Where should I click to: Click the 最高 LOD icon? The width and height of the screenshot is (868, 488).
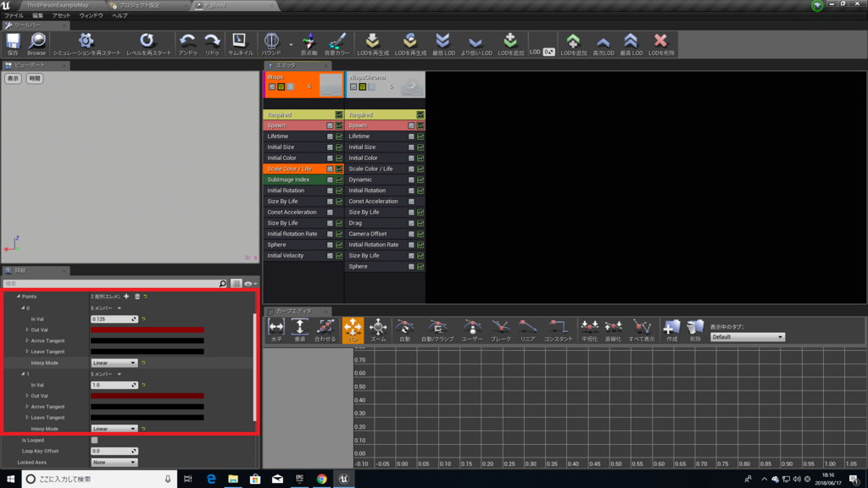[631, 44]
